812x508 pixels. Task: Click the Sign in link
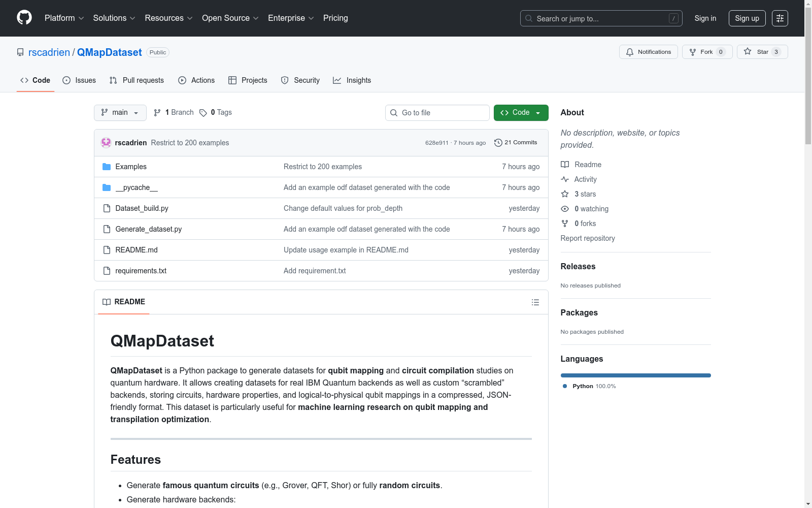click(x=705, y=18)
